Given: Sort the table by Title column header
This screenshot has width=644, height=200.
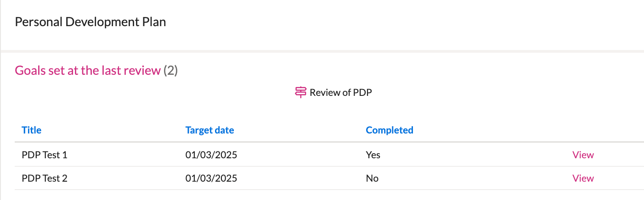Looking at the screenshot, I should tap(32, 130).
